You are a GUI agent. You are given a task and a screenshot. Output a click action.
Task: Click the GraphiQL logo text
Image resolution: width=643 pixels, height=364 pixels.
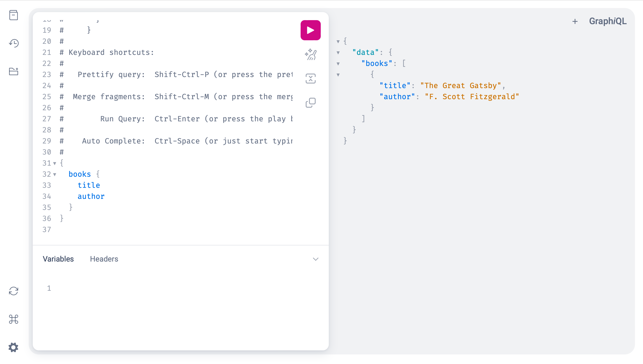tap(608, 21)
